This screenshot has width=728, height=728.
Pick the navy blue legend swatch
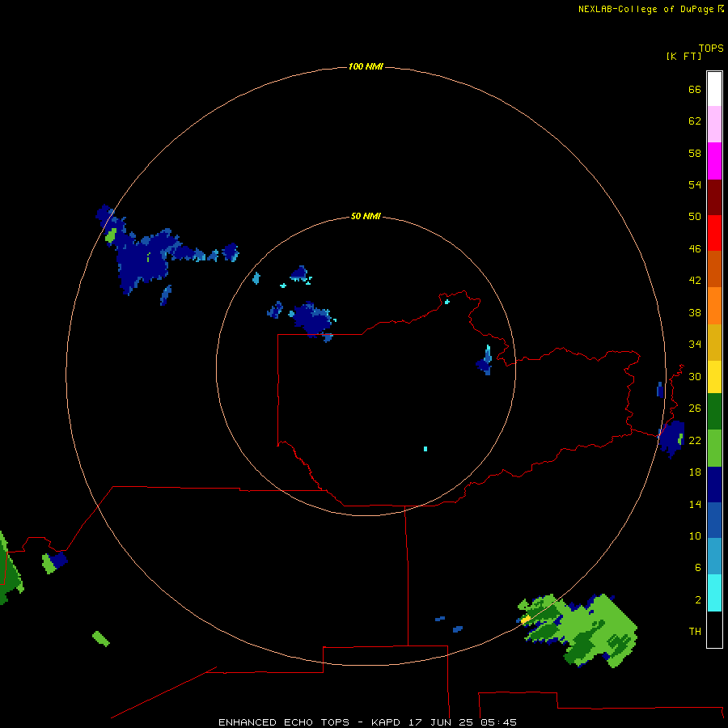click(x=714, y=485)
